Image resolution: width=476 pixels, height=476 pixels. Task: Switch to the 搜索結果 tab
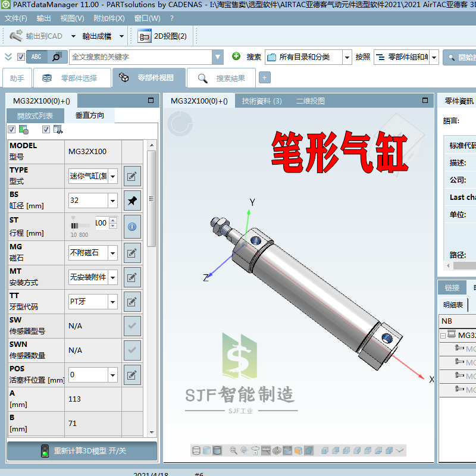click(221, 78)
